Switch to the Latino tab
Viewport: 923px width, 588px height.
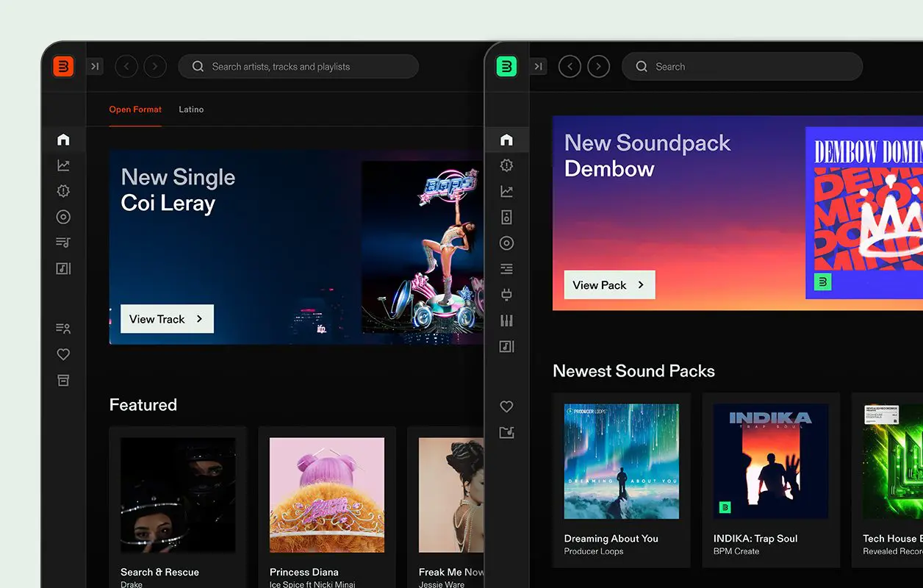191,110
